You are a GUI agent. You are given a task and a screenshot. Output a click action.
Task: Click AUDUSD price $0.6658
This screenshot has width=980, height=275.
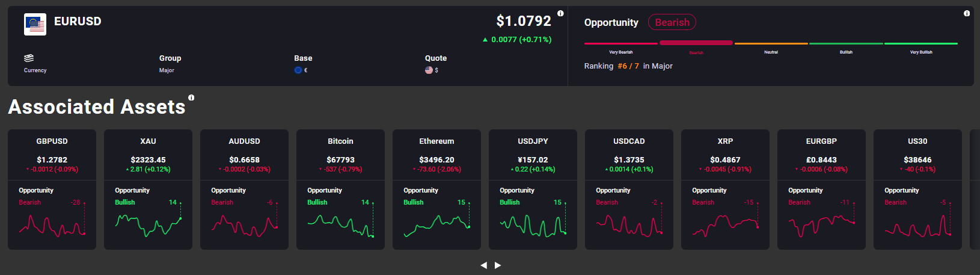pyautogui.click(x=244, y=160)
